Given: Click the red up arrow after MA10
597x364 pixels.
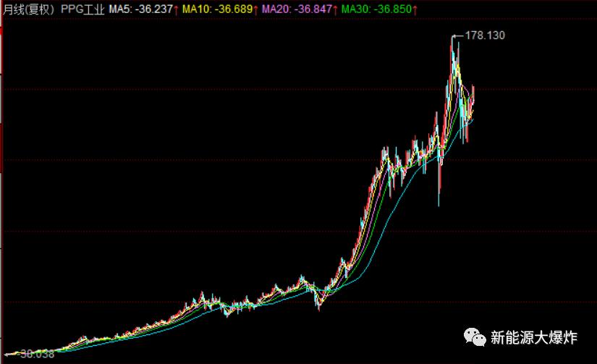Looking at the screenshot, I should [x=256, y=9].
